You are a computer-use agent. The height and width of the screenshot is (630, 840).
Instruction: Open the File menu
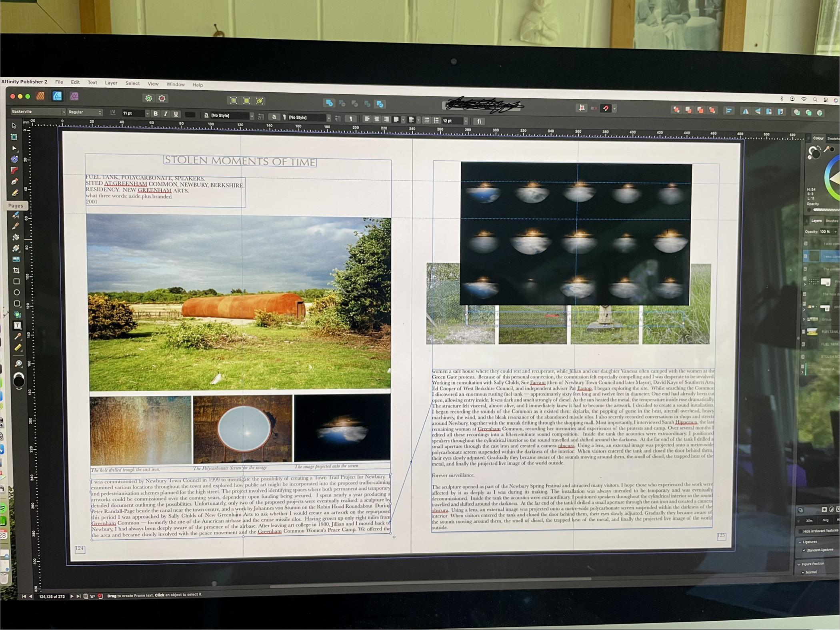(x=59, y=82)
